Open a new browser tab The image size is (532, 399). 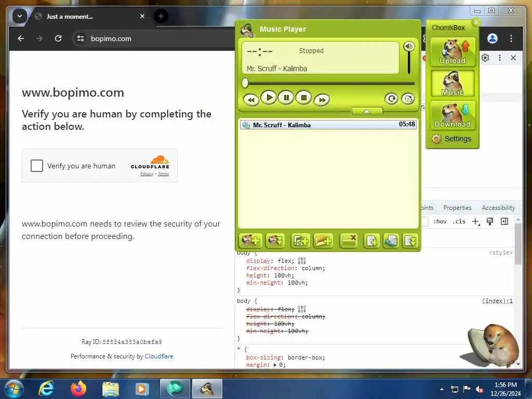161,16
